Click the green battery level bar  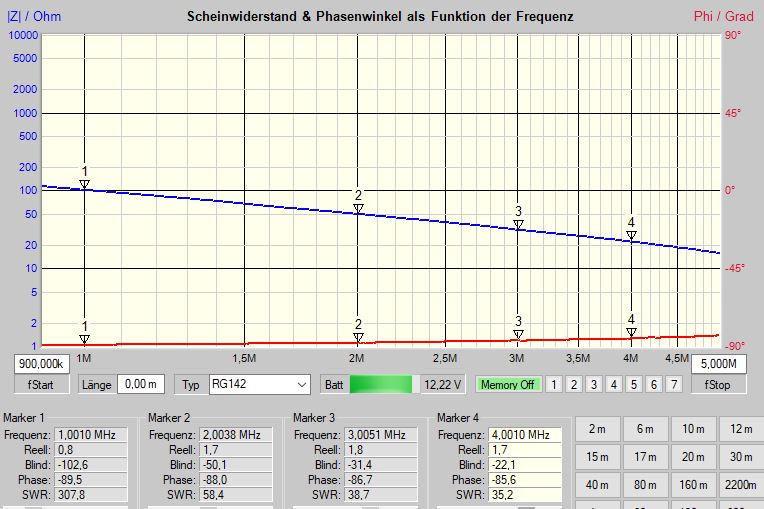381,384
